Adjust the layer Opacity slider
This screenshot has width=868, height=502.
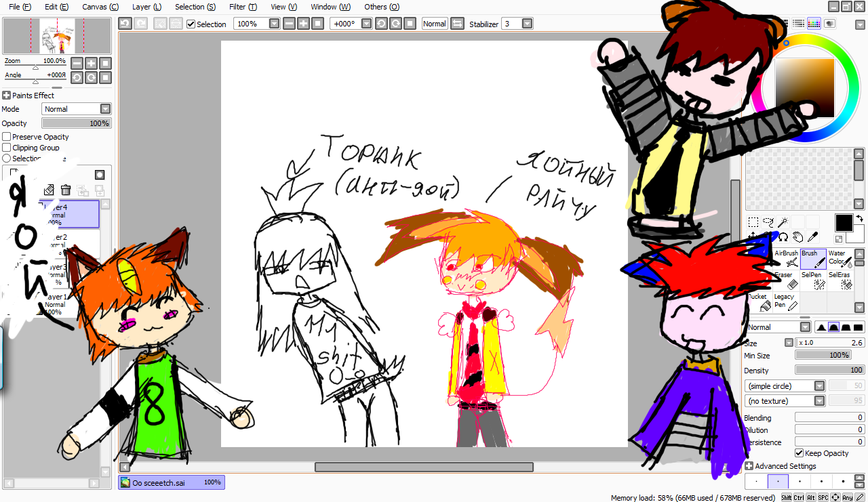[x=77, y=123]
